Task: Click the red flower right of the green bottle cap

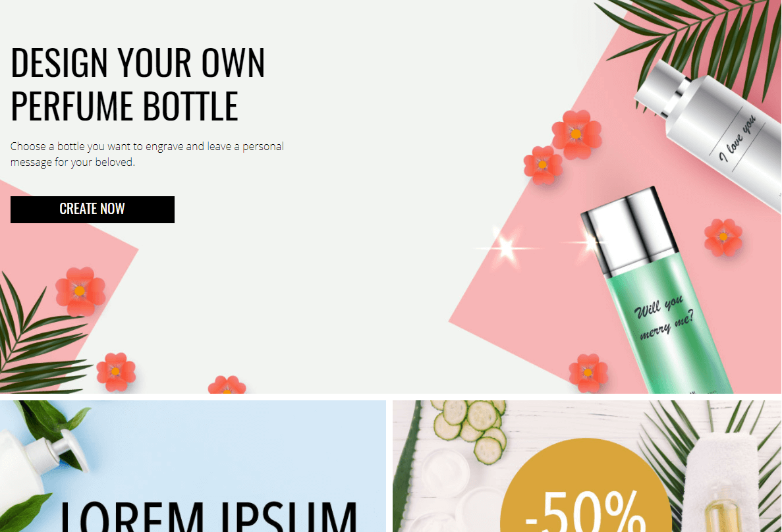Action: [x=723, y=237]
